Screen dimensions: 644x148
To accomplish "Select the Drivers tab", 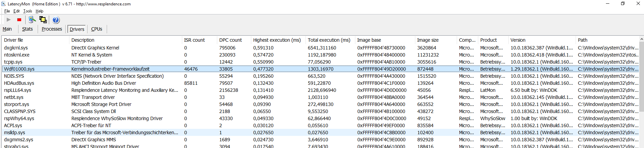I will click(77, 29).
